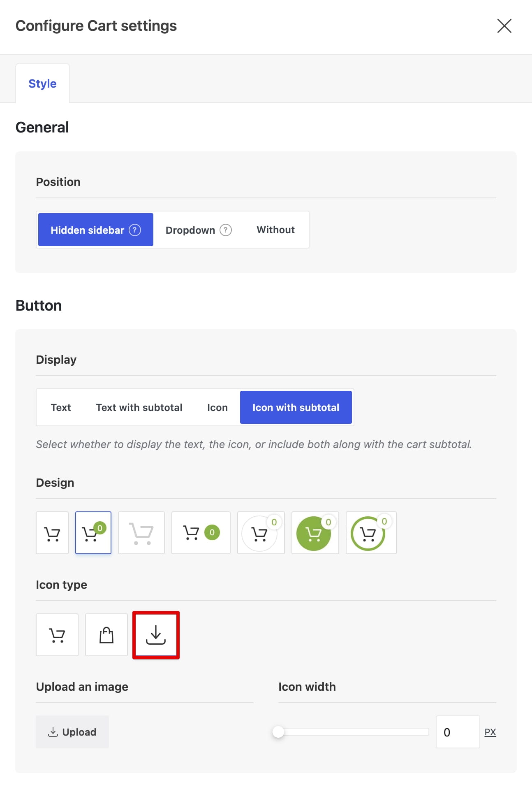Image resolution: width=532 pixels, height=785 pixels.
Task: Set cart position to Without
Action: click(x=276, y=230)
